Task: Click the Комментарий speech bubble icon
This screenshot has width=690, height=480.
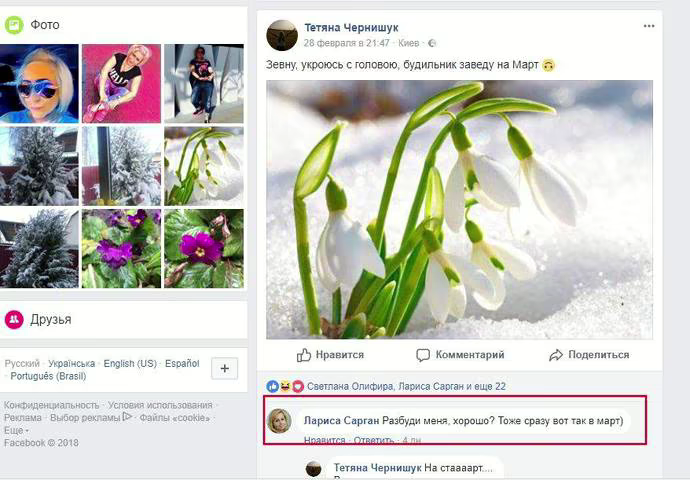Action: coord(422,355)
